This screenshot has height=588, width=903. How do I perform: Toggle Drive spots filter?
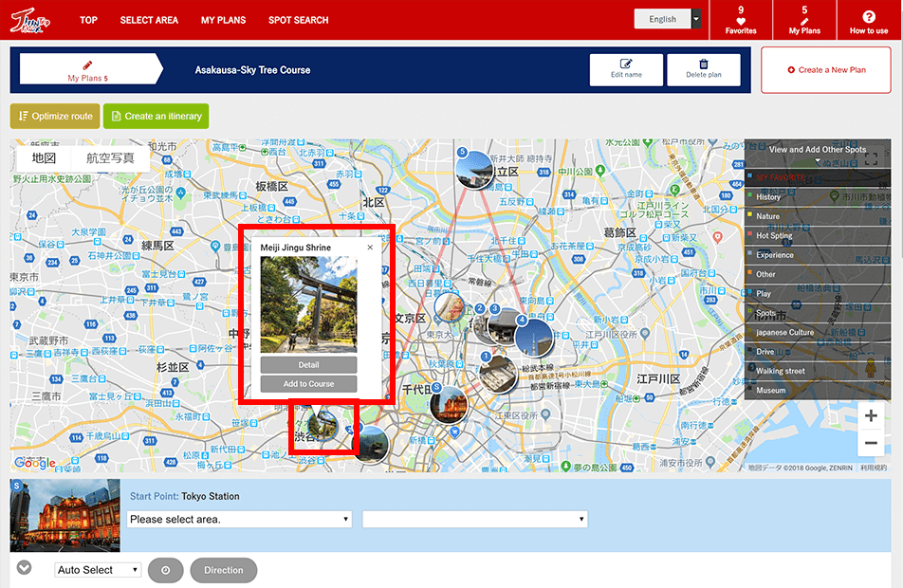tap(818, 351)
